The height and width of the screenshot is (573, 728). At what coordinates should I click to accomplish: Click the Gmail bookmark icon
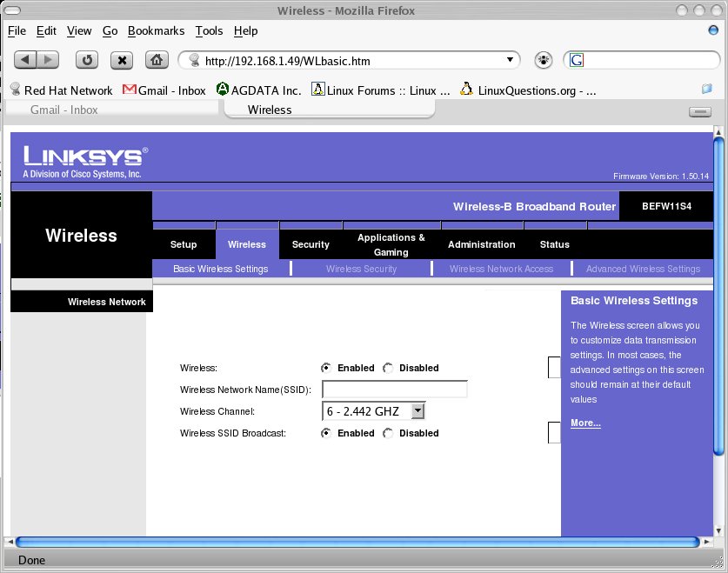(x=130, y=90)
